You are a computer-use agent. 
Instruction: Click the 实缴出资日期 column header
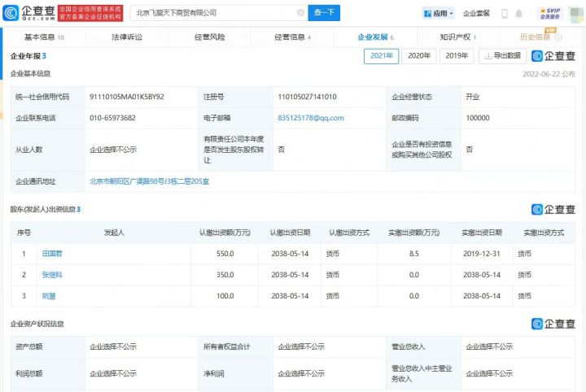click(x=481, y=233)
